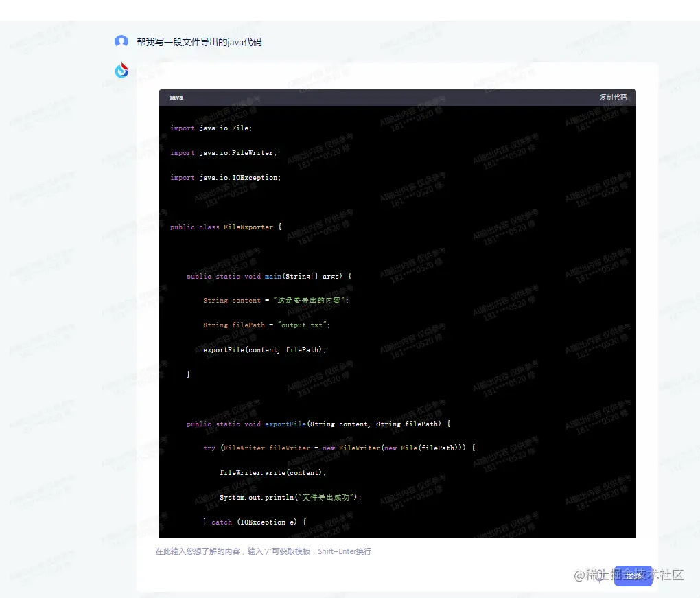This screenshot has height=598, width=700.
Task: Click the user avatar beside the question
Action: (121, 41)
